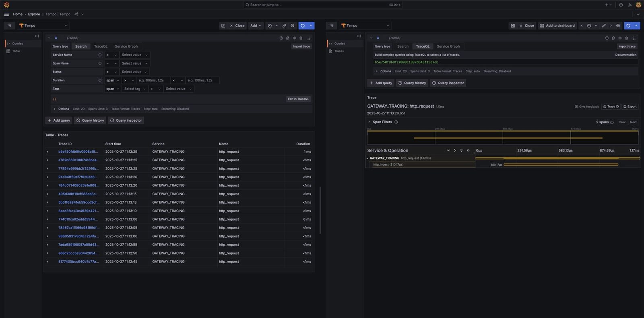Click the Export trace button
Image resolution: width=644 pixels, height=318 pixels.
pos(630,106)
